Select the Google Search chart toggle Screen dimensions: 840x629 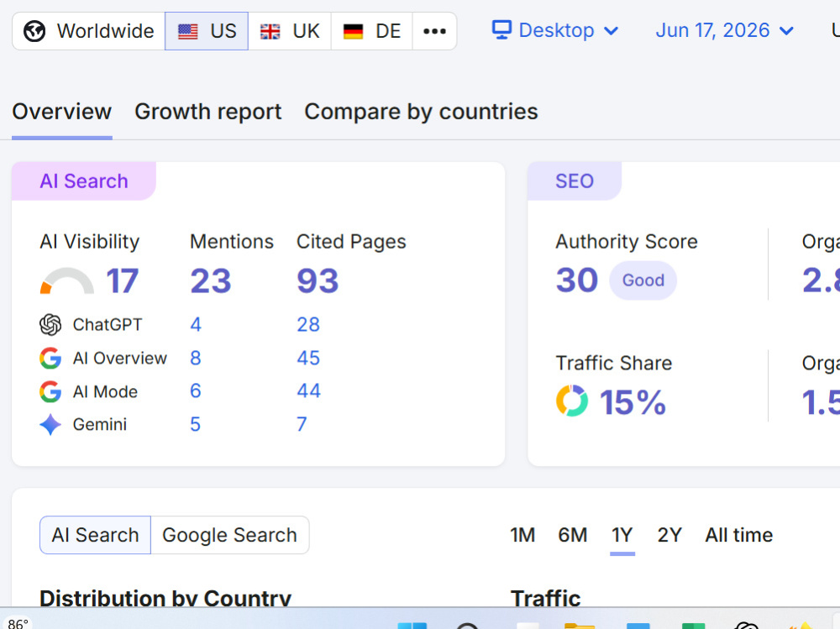230,535
